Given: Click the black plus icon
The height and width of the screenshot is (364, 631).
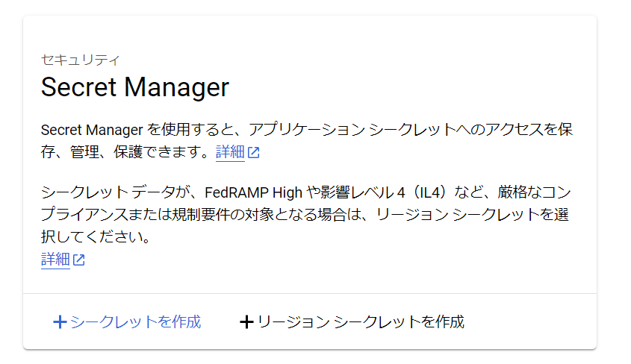Looking at the screenshot, I should 246,322.
